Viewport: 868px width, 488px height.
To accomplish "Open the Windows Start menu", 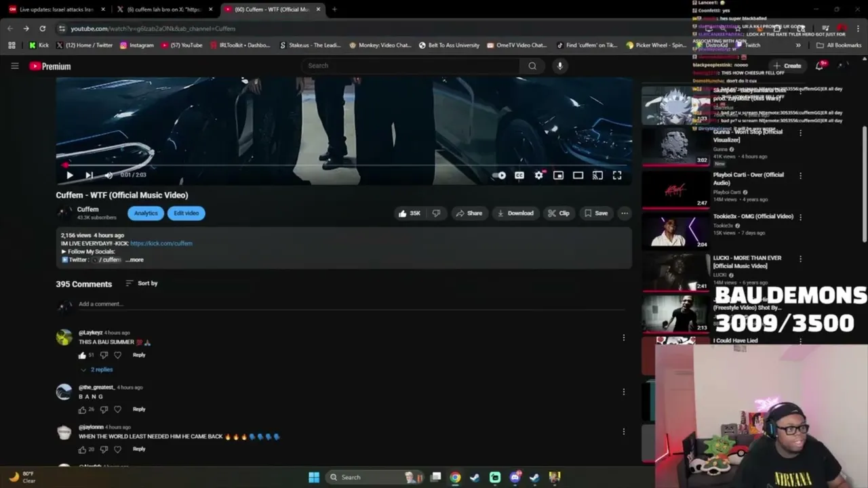I will (314, 477).
